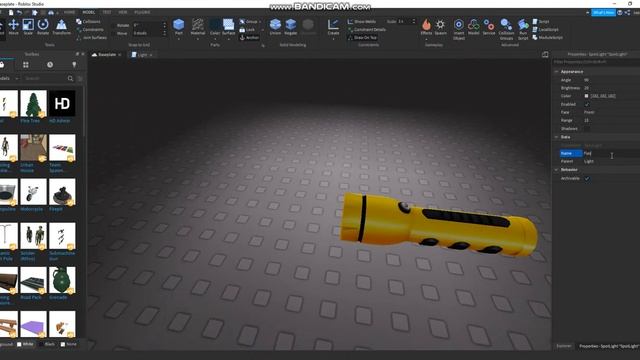This screenshot has width=640, height=360.
Task: Open the Toolbox Models category dropdown
Action: coord(9,78)
